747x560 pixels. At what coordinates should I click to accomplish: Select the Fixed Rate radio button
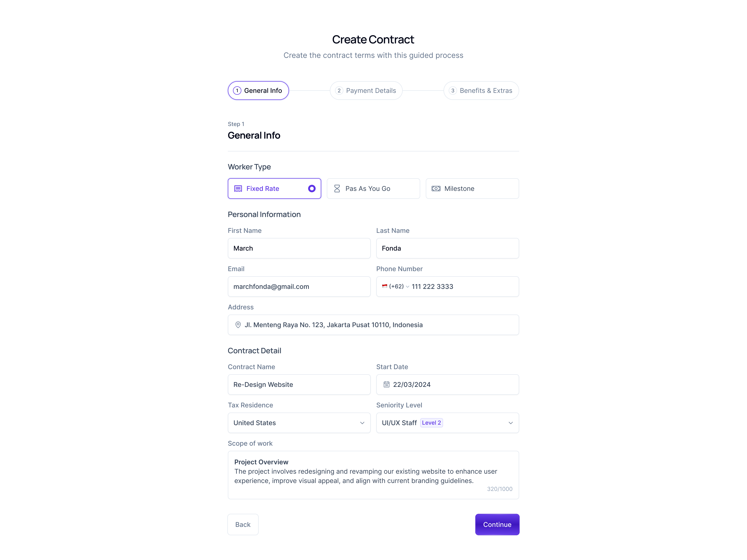pos(311,188)
